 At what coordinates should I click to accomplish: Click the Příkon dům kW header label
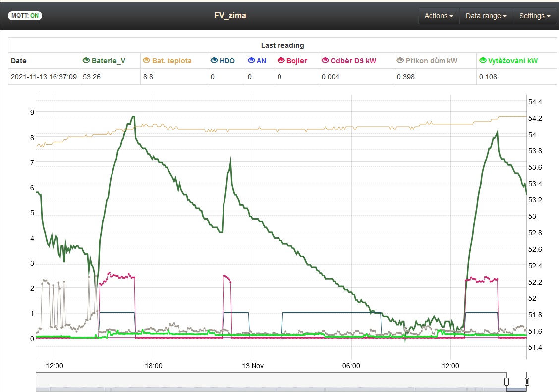pyautogui.click(x=431, y=61)
